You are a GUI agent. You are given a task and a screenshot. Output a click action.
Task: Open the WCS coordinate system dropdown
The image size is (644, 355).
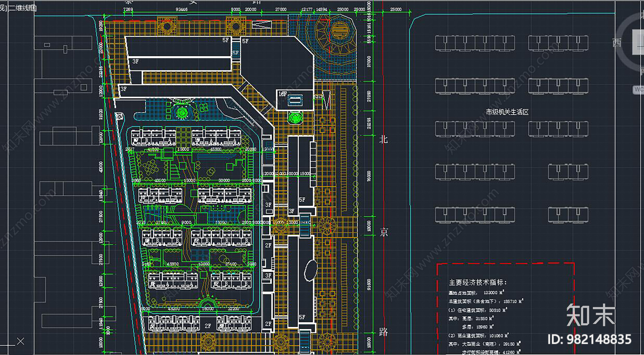tap(639, 90)
